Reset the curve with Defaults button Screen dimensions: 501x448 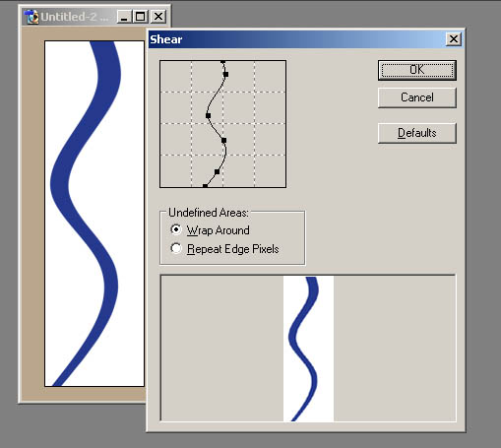(417, 133)
